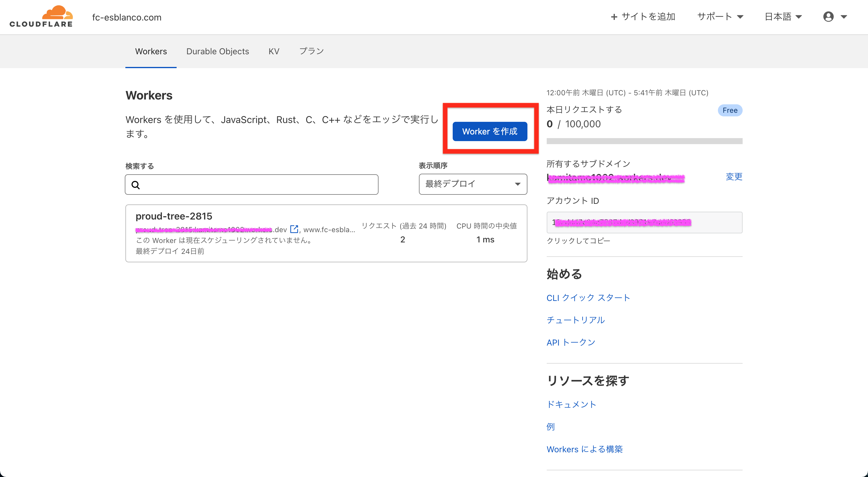Expand the サポート dropdown menu

(720, 17)
